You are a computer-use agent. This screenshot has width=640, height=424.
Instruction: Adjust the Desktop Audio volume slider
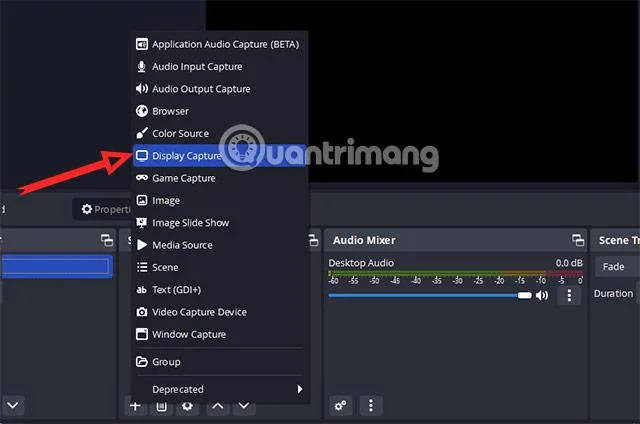[x=430, y=295]
